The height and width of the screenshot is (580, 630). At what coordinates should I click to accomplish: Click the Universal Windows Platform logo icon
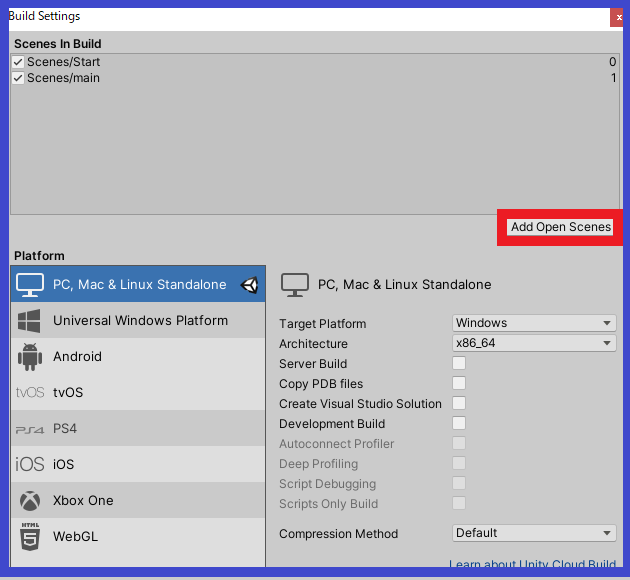29,321
